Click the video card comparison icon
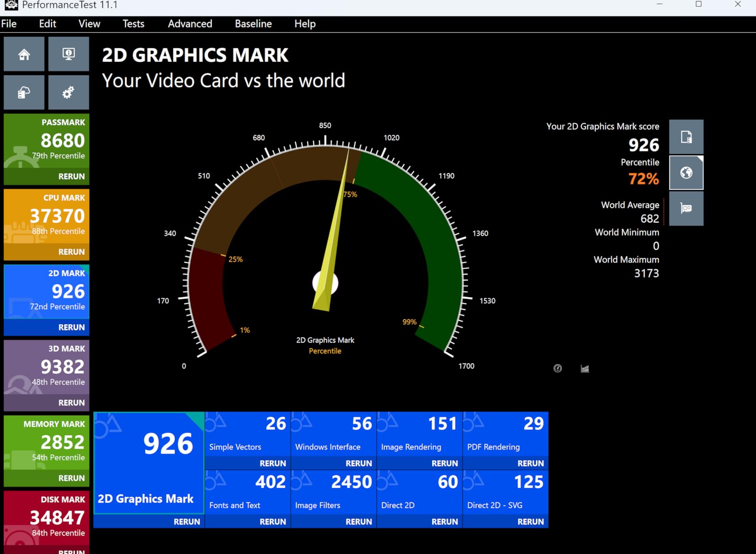The height and width of the screenshot is (554, 756). coord(686,208)
